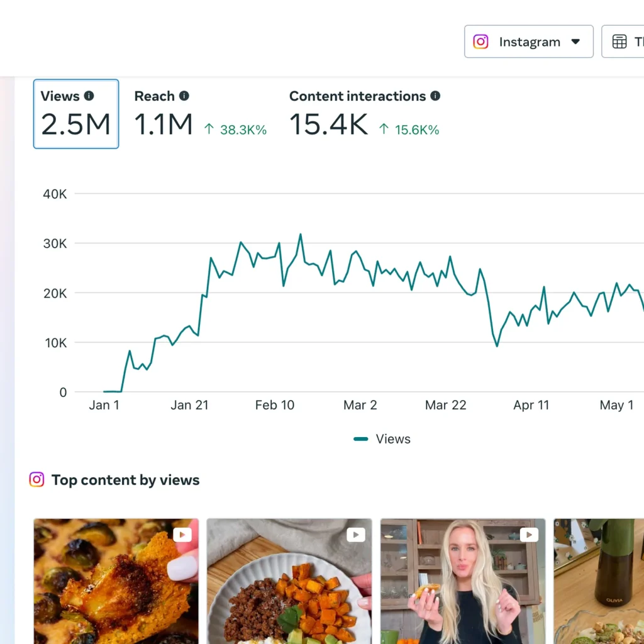Open the brussels sprouts video thumbnail

[x=116, y=581]
